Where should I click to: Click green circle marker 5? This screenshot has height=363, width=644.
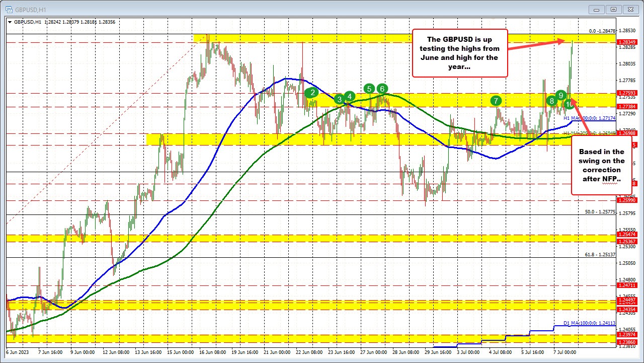(370, 89)
